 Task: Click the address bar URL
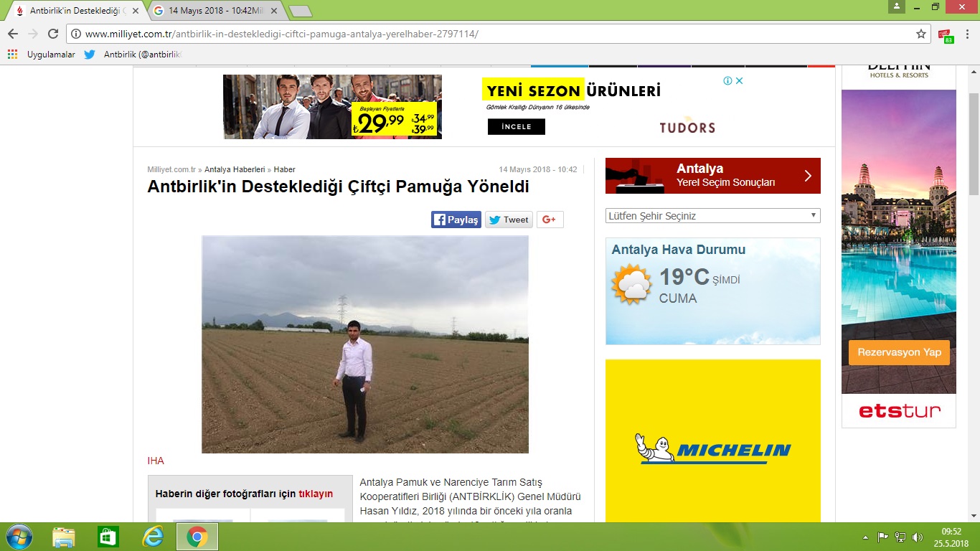(x=281, y=34)
